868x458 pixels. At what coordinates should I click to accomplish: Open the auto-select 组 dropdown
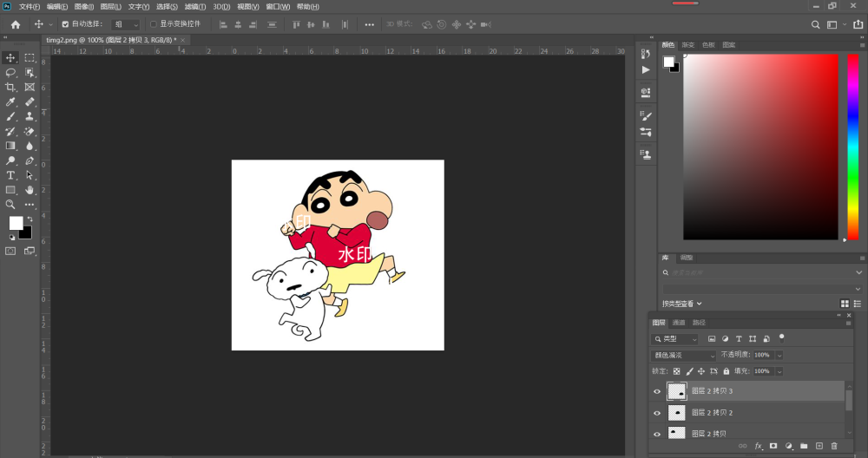126,24
